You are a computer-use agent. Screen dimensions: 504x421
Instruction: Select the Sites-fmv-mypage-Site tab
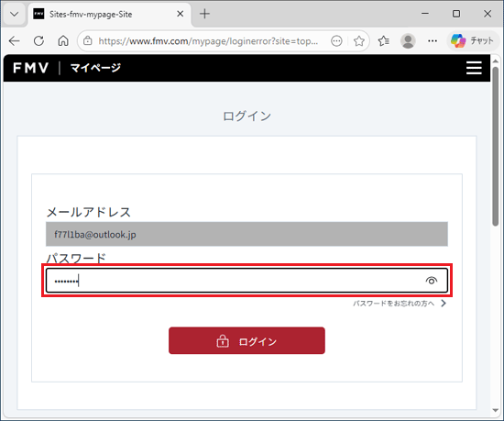(109, 14)
